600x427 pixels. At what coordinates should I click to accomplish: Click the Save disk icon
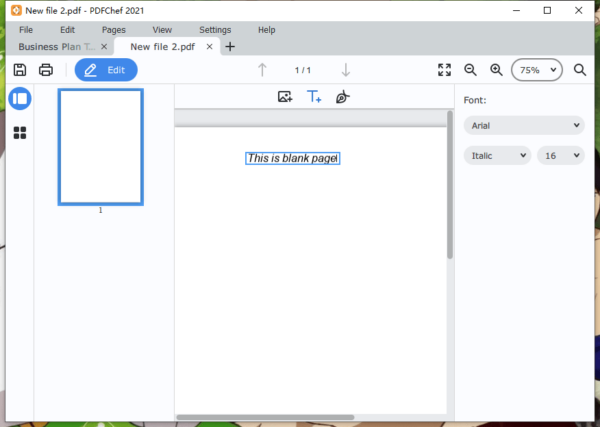(20, 70)
